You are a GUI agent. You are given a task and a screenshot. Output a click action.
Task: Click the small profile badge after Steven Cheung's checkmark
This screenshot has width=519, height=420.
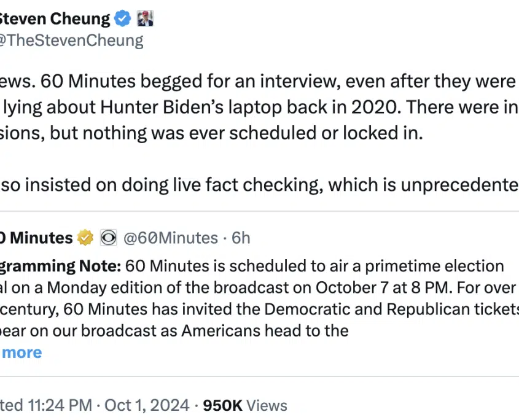click(x=144, y=19)
